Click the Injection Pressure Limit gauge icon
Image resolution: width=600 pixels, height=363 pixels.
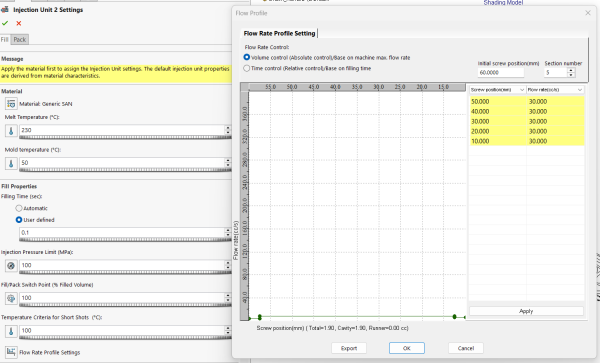pyautogui.click(x=11, y=265)
